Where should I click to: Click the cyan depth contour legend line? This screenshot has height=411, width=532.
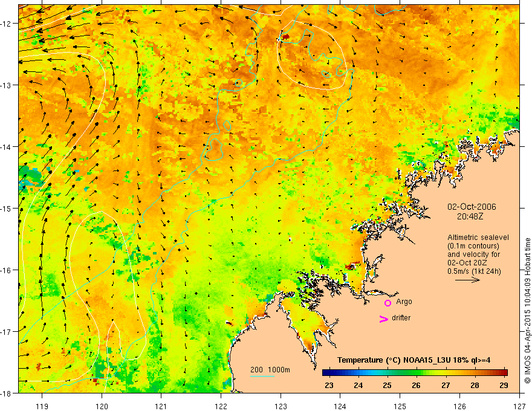262,376
